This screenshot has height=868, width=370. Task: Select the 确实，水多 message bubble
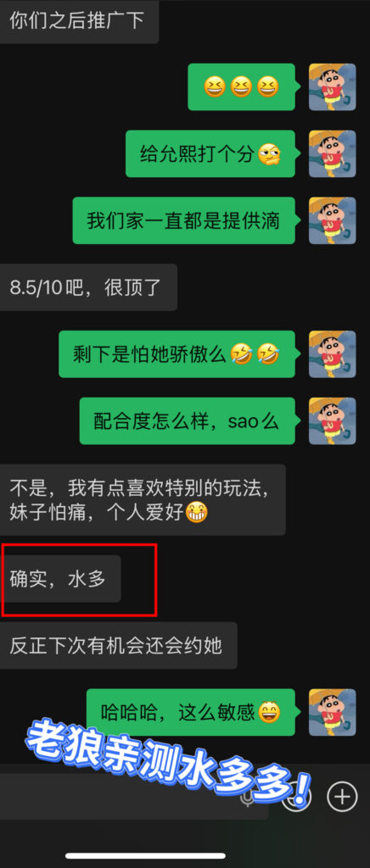coord(60,579)
